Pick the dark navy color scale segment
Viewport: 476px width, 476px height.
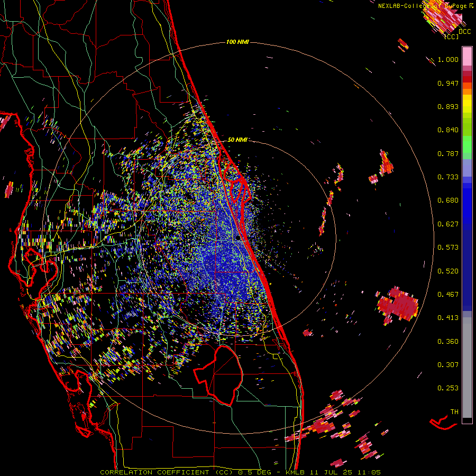[467, 270]
